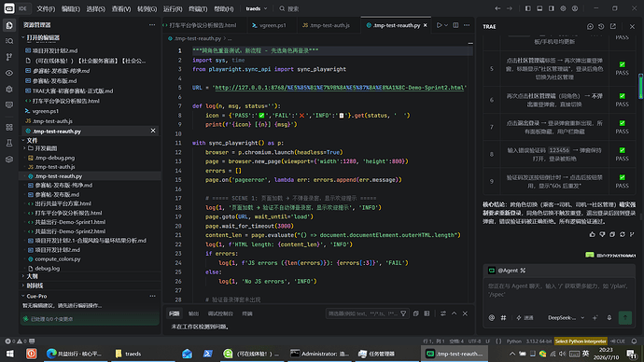
Task: Toggle the primary sidebar visibility
Action: point(527,8)
